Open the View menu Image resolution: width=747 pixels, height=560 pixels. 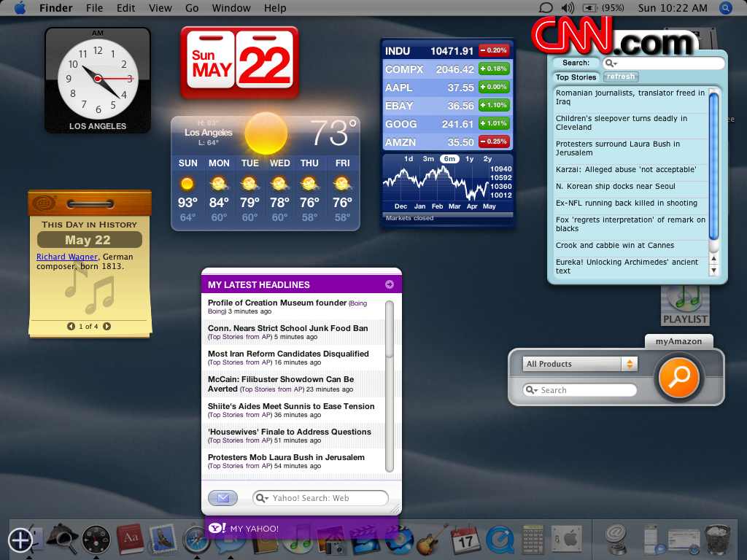pyautogui.click(x=160, y=7)
